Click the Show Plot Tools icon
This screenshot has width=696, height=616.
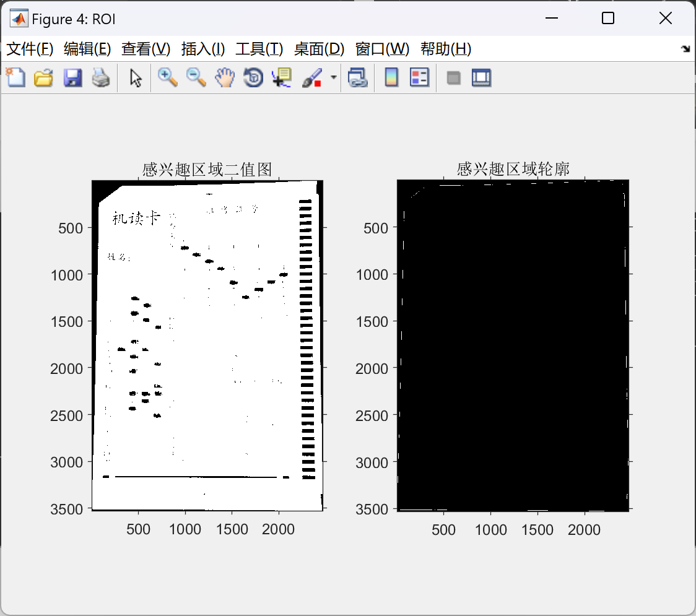481,77
